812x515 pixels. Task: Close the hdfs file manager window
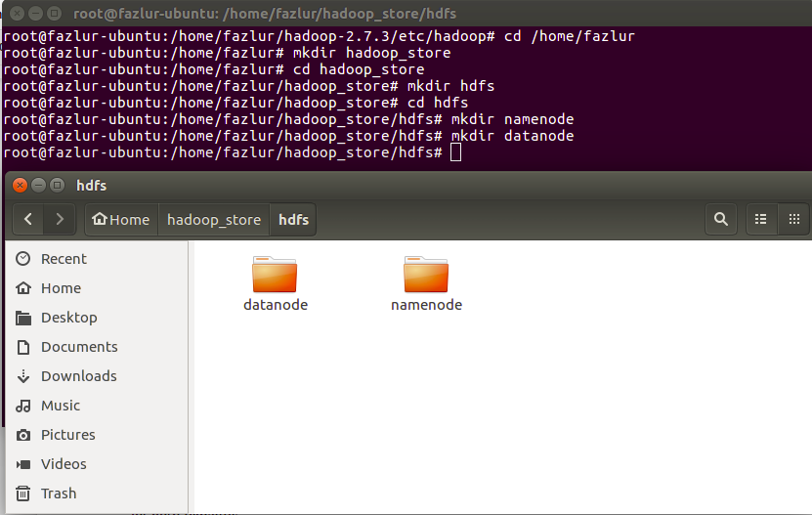point(20,185)
